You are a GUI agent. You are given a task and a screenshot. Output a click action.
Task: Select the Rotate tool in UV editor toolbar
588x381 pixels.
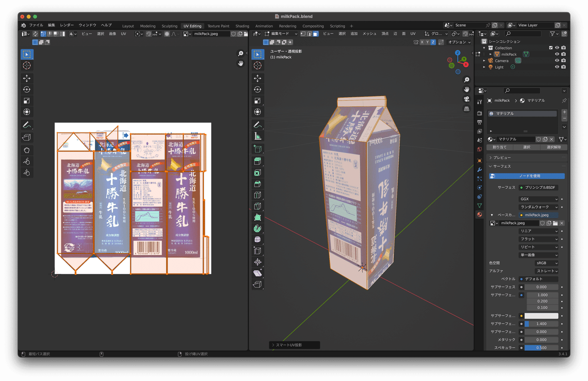27,90
